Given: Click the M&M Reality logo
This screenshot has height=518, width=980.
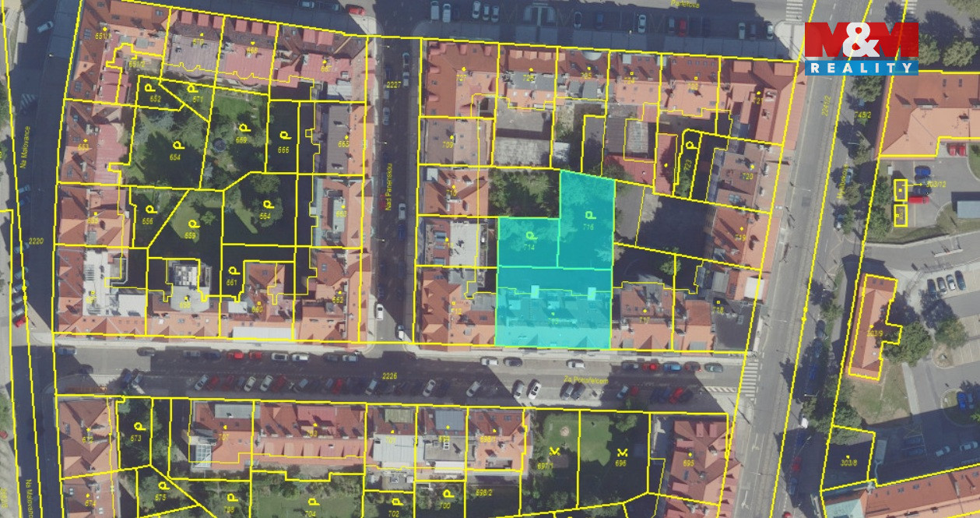Looking at the screenshot, I should click(860, 48).
